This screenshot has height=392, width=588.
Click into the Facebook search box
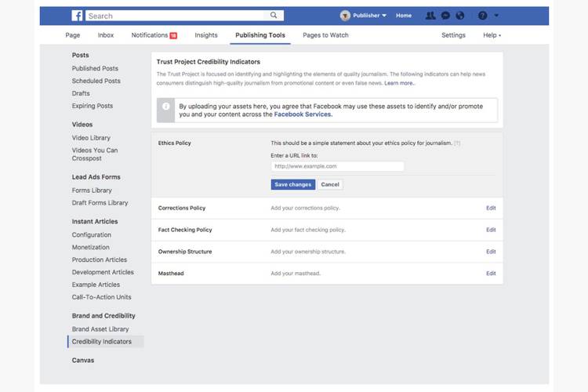(x=176, y=16)
